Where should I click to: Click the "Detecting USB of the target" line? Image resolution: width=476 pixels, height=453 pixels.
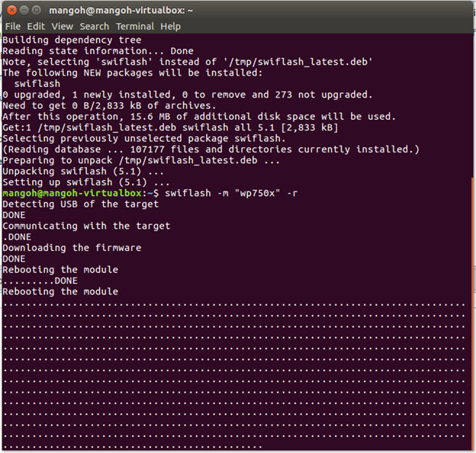click(x=80, y=204)
